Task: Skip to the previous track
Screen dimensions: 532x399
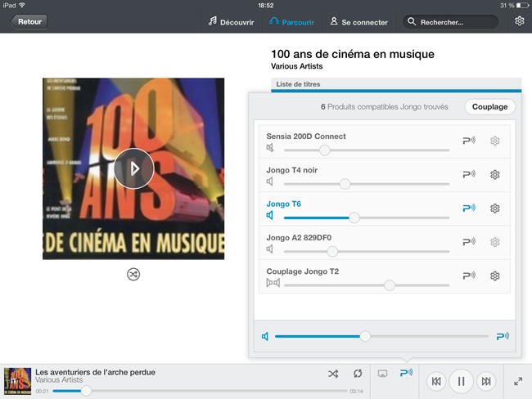Action: click(436, 381)
